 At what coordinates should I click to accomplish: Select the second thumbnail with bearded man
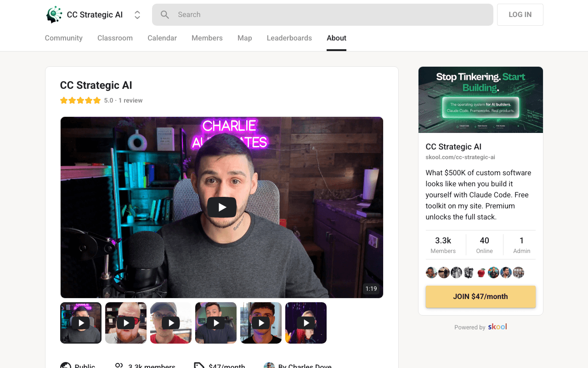pyautogui.click(x=126, y=323)
